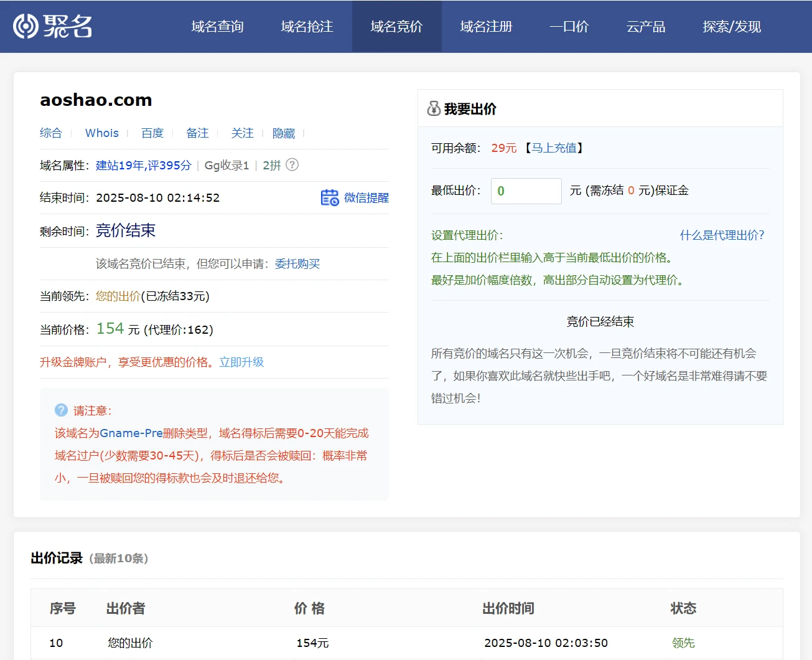Click the 聚名 logo icon
This screenshot has width=812, height=660.
[26, 26]
